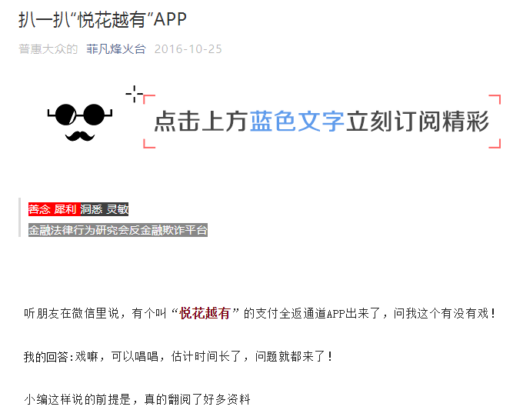The image size is (523, 420).
Task: Click the 菲凡烽火台 account link
Action: (x=115, y=49)
